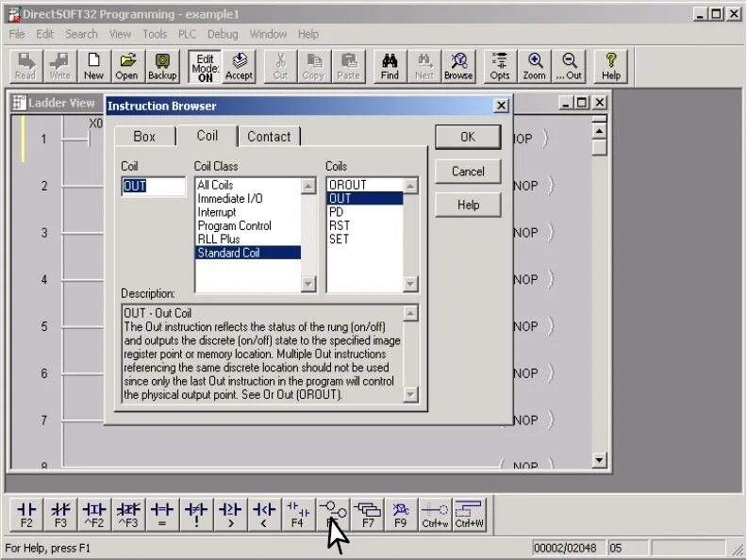Screen dimensions: 747x560
Task: Select OUT in Coils list
Action: [365, 199]
